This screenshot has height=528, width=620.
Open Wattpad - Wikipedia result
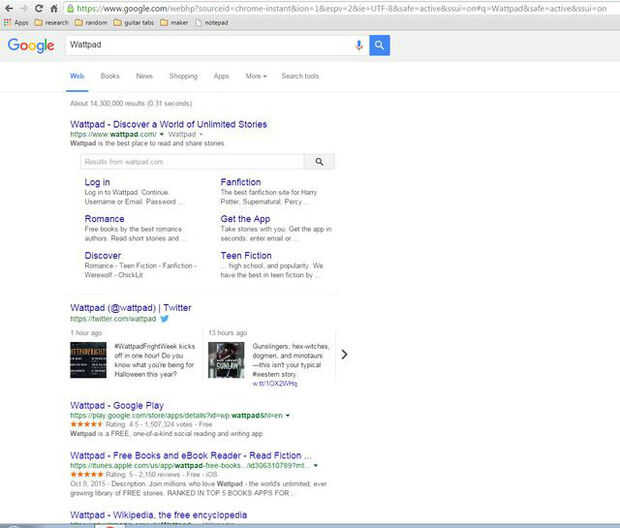(159, 515)
